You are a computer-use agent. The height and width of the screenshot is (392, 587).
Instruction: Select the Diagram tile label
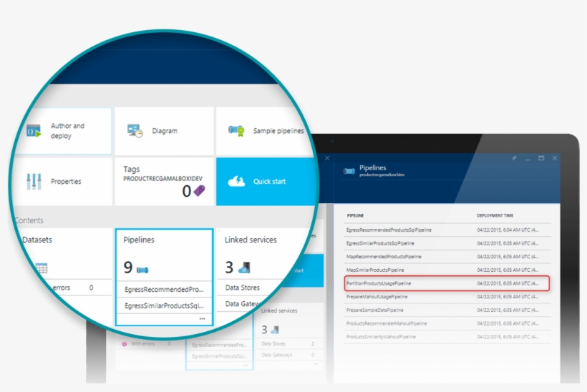pos(165,131)
